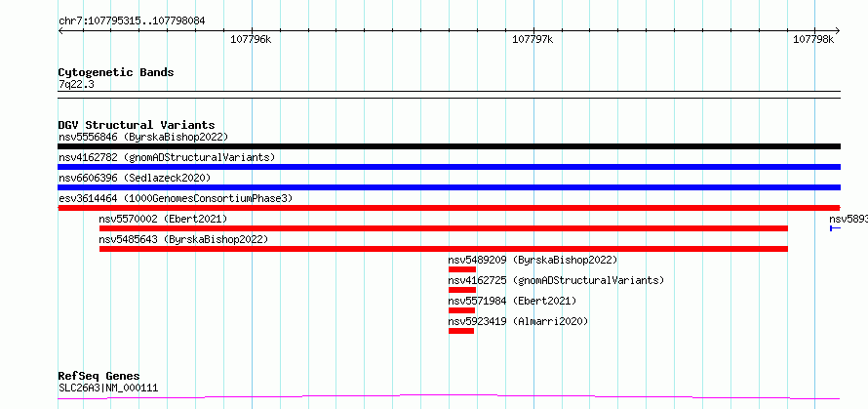Click the 107797k ruler tick label
This screenshot has height=409, width=868.
tap(533, 39)
